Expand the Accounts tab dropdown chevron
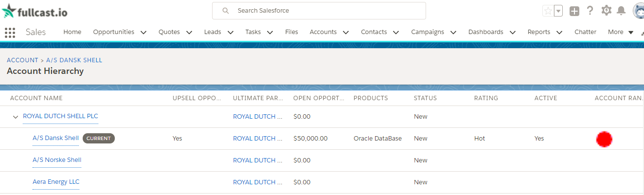644x195 pixels. pos(346,33)
